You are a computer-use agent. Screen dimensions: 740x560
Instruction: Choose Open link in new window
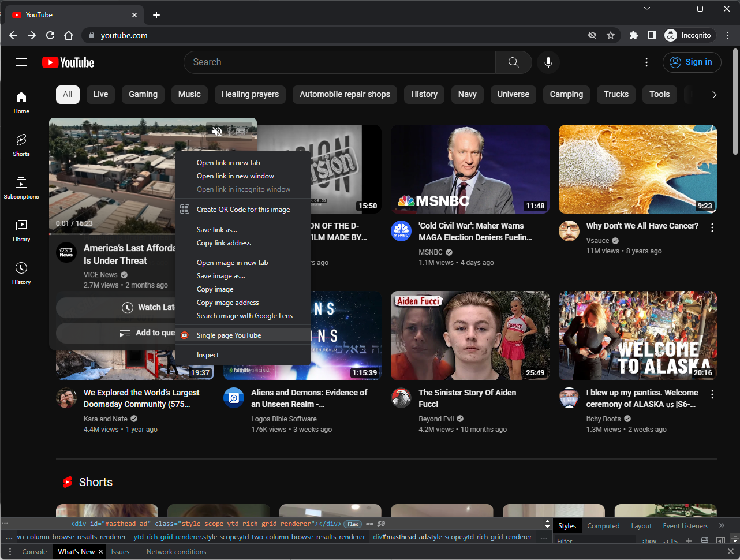pyautogui.click(x=243, y=176)
